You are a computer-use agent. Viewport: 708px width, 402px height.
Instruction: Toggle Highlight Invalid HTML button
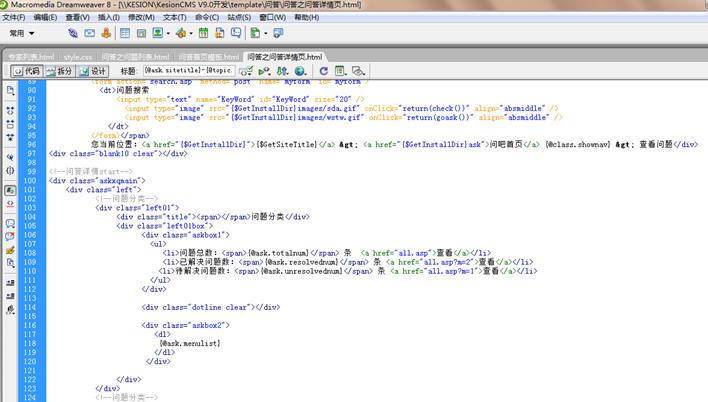(x=10, y=204)
